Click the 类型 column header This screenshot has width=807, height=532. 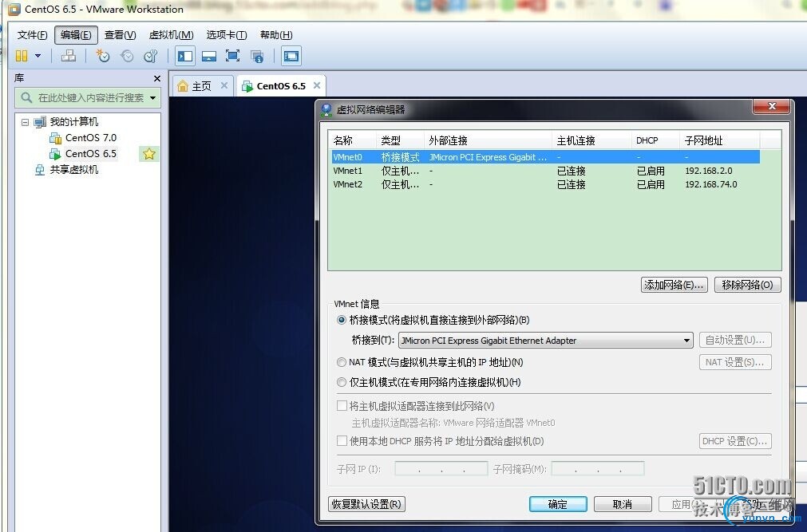coord(400,140)
